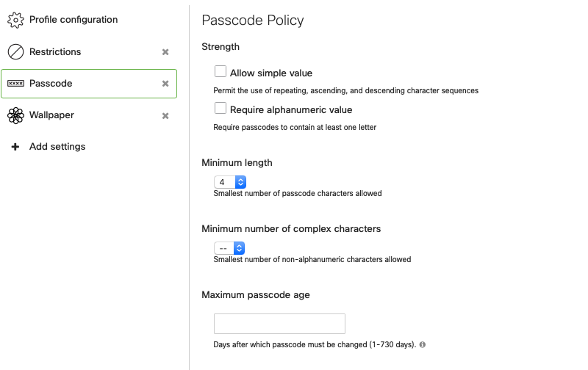Expand the Minimum number of complex characters dropdown
The width and height of the screenshot is (588, 370).
tap(229, 248)
